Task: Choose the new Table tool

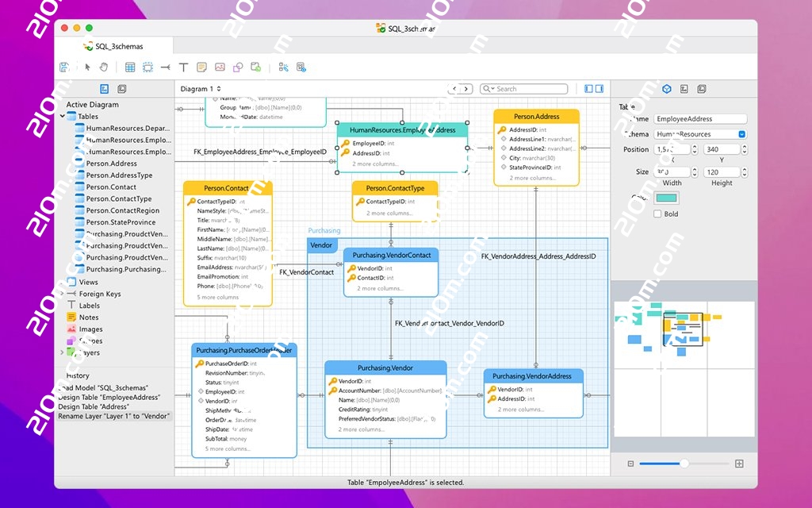Action: pos(130,67)
